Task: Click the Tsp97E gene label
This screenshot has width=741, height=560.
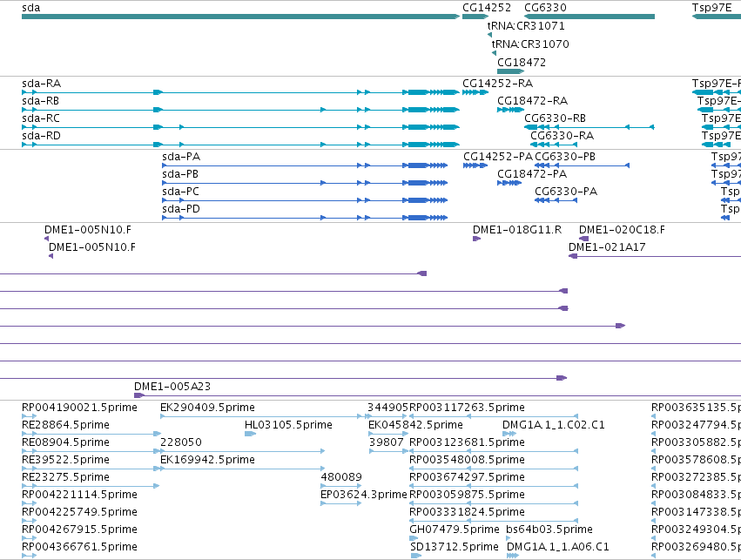Action: point(711,8)
